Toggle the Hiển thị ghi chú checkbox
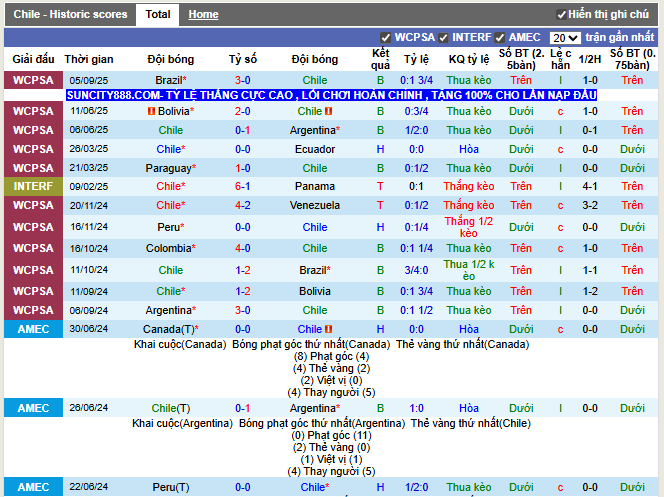This screenshot has height=497, width=664. [x=562, y=15]
